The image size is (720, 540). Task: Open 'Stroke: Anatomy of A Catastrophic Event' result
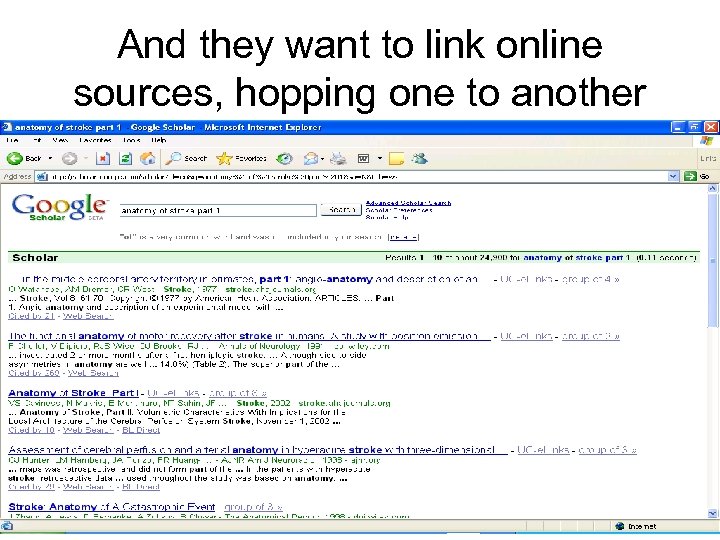click(112, 507)
